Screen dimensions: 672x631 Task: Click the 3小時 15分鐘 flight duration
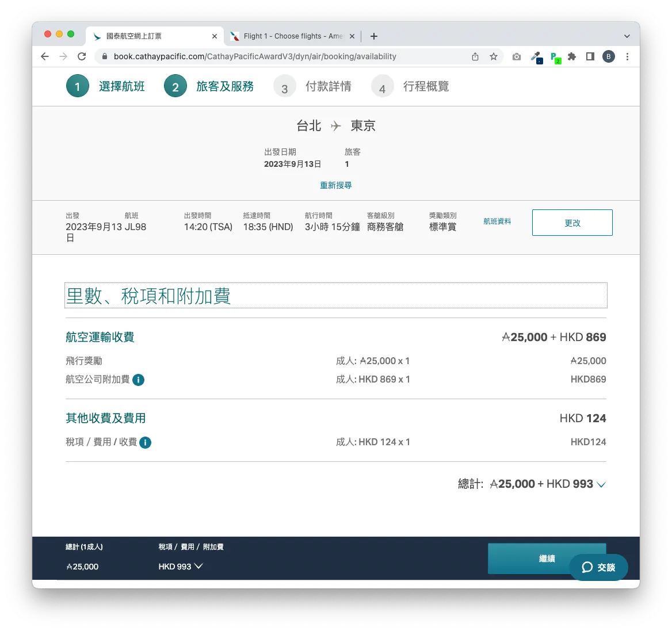[333, 227]
